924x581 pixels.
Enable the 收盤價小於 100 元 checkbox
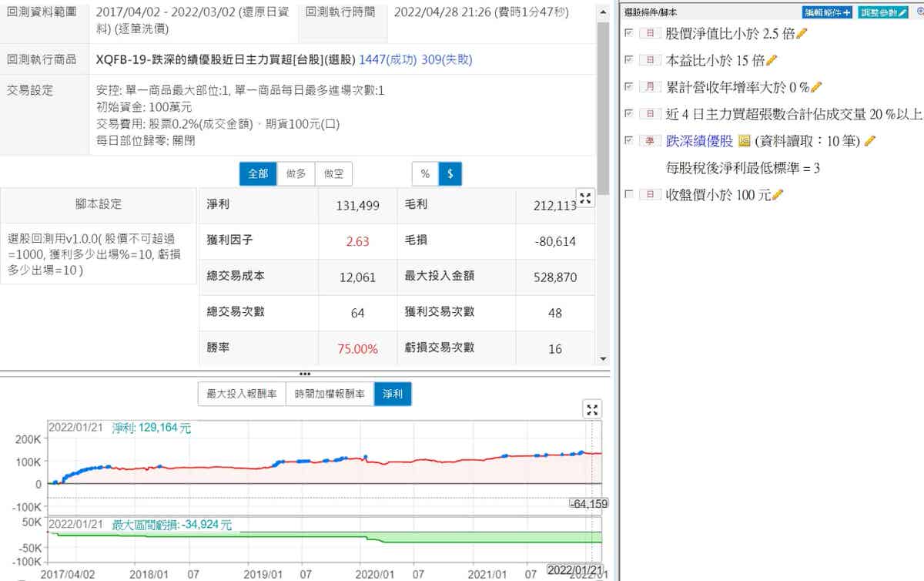(629, 195)
